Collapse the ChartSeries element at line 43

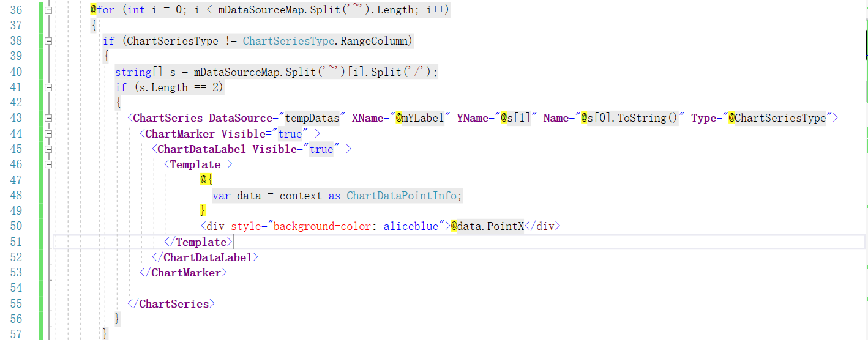(49, 118)
